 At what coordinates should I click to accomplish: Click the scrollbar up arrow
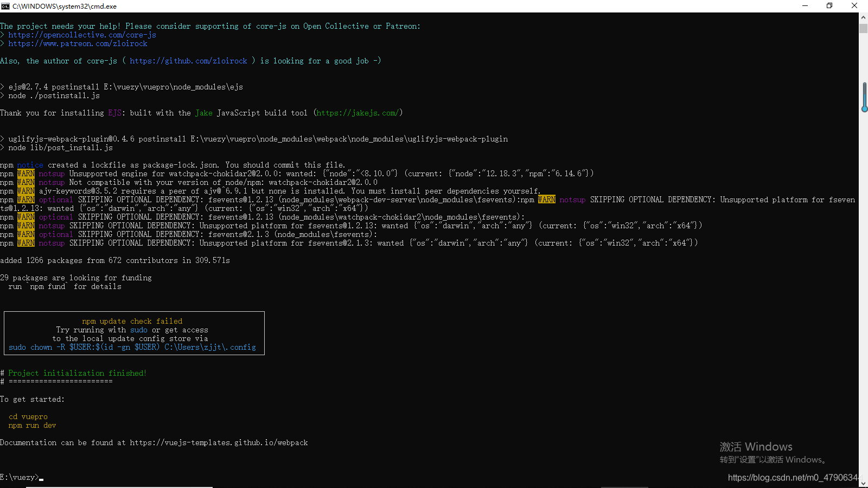[863, 17]
